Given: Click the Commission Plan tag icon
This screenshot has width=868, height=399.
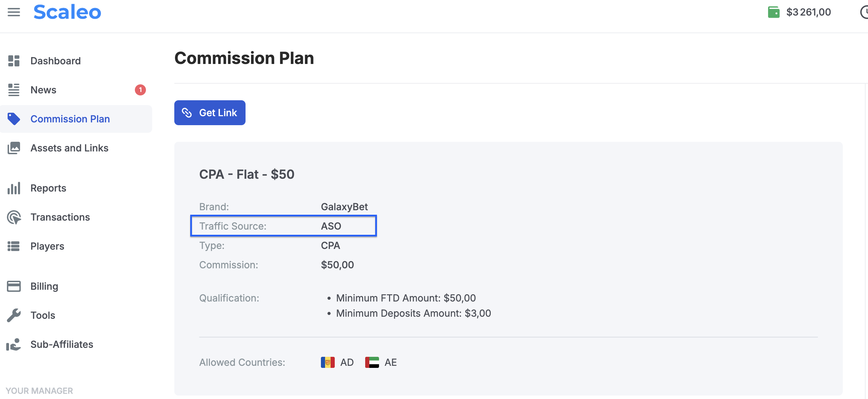Looking at the screenshot, I should pyautogui.click(x=14, y=119).
